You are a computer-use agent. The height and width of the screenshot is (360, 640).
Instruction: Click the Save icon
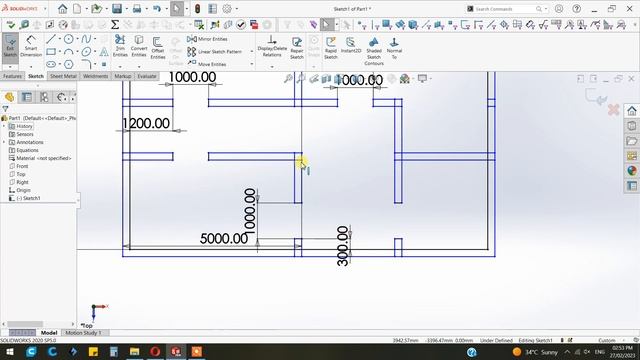click(117, 9)
